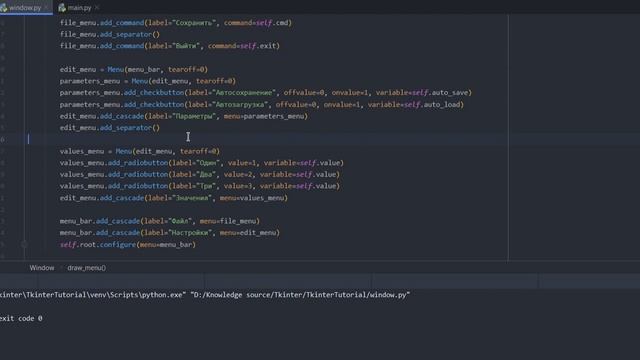Screen dimensions: 640x360
Task: Click the label="Три" radiobutton line
Action: point(200,186)
